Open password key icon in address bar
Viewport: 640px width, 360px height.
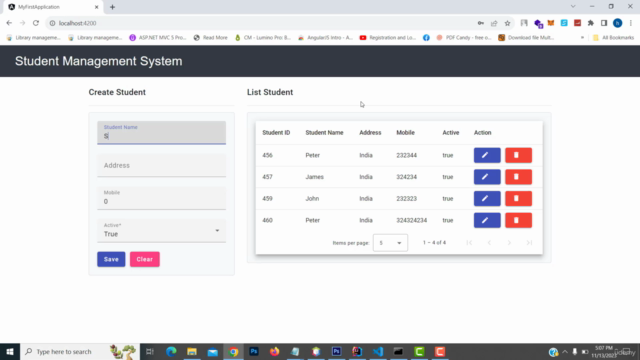point(481,23)
